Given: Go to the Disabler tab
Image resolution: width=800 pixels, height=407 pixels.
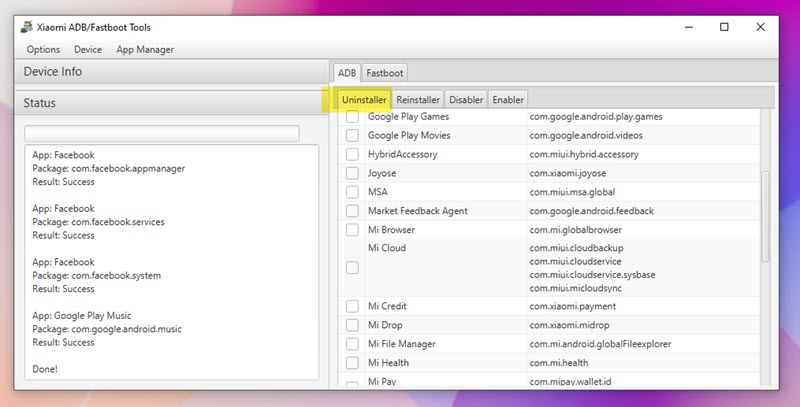Looking at the screenshot, I should pyautogui.click(x=466, y=99).
